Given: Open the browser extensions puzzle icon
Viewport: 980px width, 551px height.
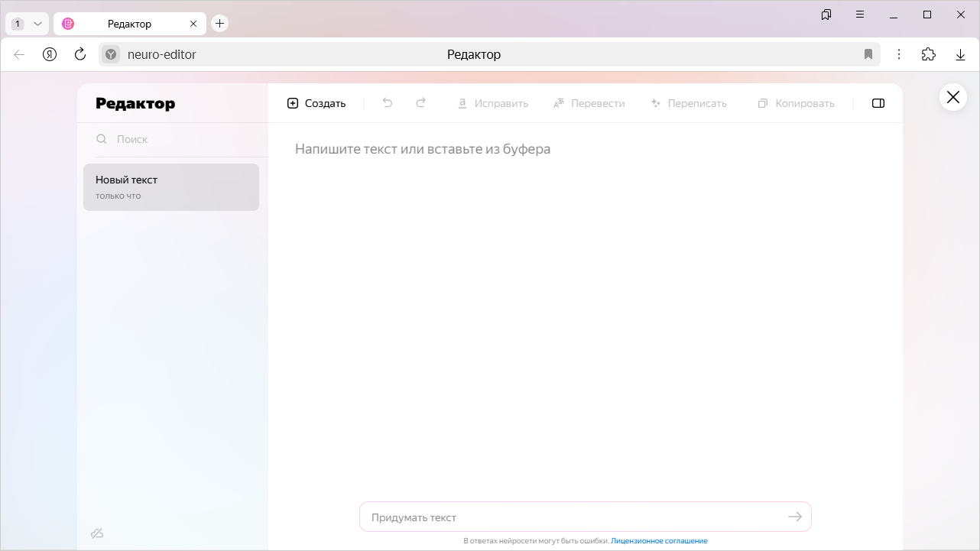Looking at the screenshot, I should [x=928, y=54].
